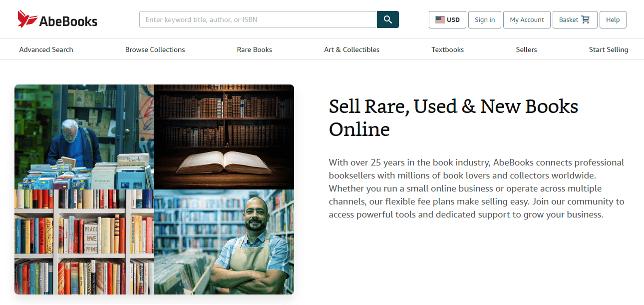Open the Textbooks section

tap(447, 49)
